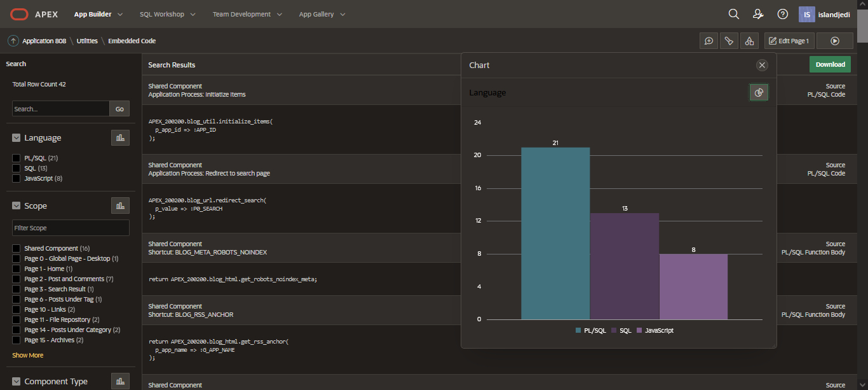
Task: Open the Administration user-wrench icon
Action: [758, 14]
